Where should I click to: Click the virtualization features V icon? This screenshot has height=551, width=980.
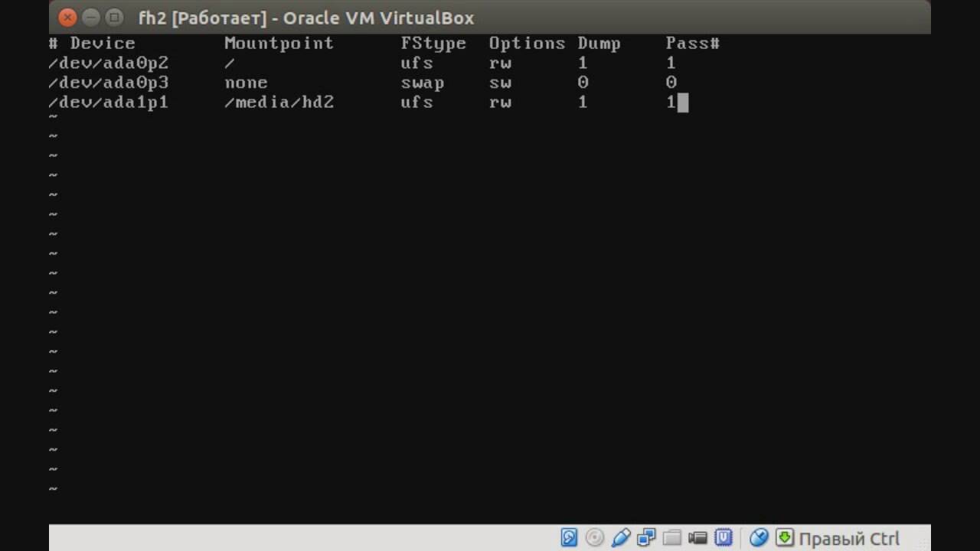724,538
